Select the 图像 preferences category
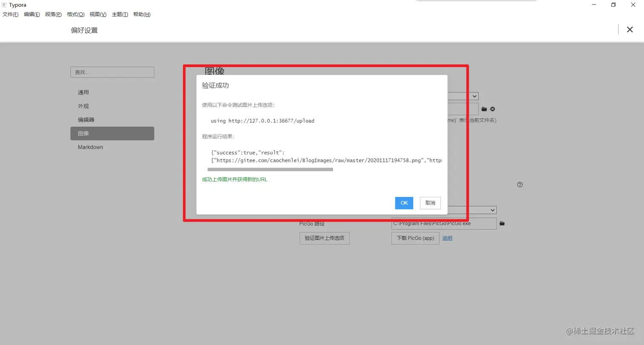 point(112,133)
